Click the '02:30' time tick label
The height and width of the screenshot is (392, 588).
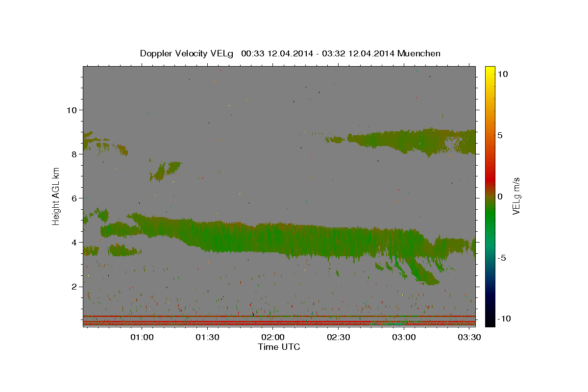pyautogui.click(x=338, y=338)
